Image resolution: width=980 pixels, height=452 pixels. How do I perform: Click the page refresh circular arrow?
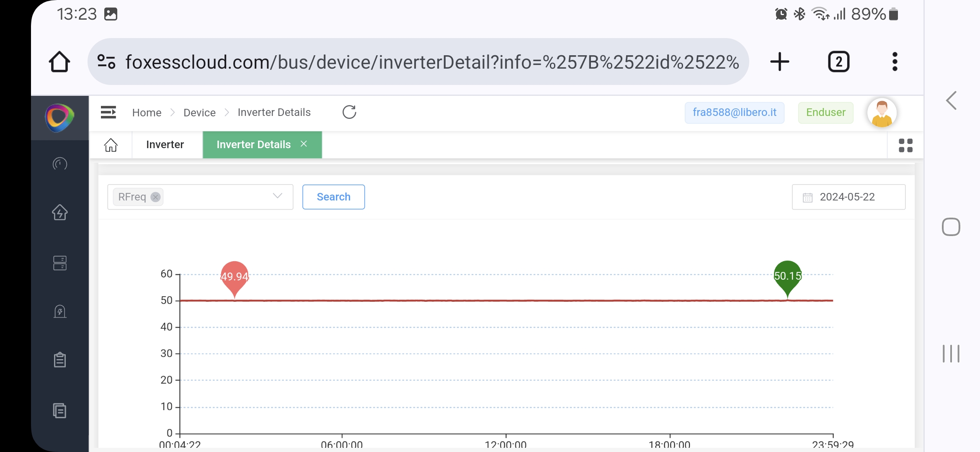point(349,112)
